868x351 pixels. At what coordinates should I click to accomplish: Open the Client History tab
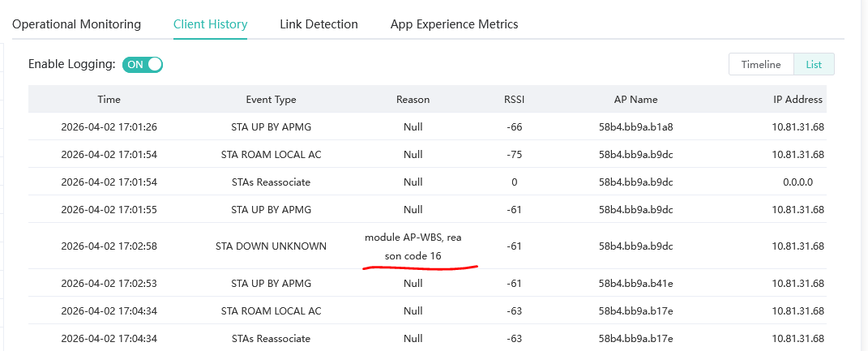click(x=210, y=24)
